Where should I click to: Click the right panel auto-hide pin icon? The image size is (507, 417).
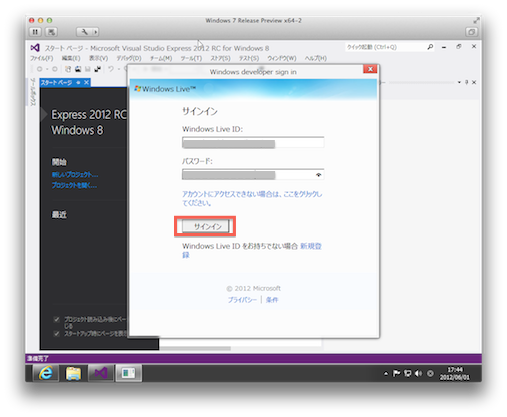tap(467, 82)
